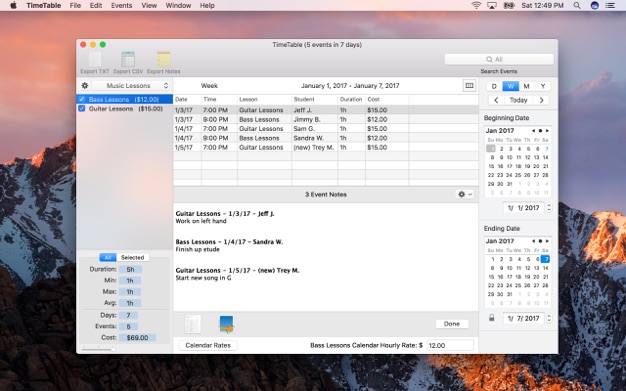This screenshot has width=626, height=391.
Task: Click the Bass Lessons hourly rate field
Action: [x=450, y=345]
